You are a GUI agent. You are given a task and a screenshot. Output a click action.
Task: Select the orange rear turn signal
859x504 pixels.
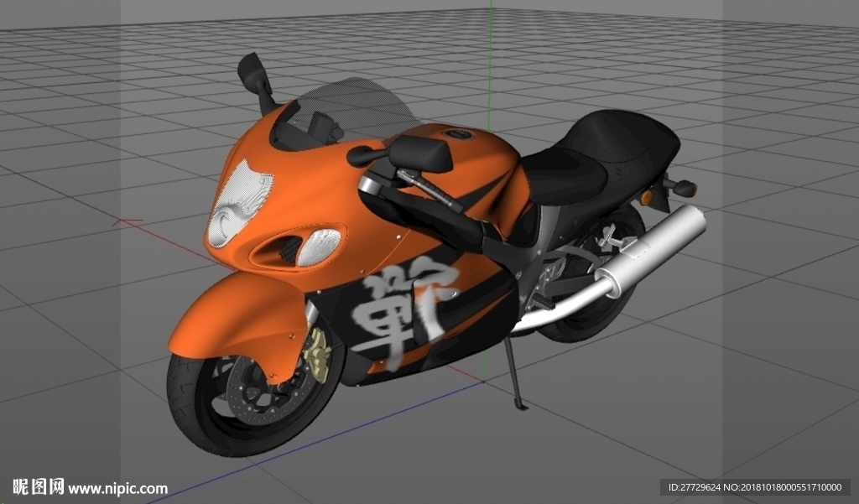(x=647, y=197)
